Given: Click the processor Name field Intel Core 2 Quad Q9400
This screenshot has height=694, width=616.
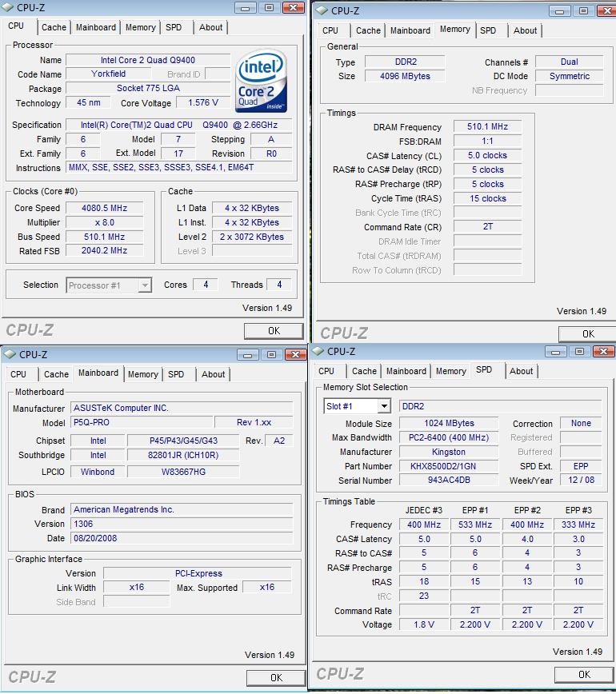Looking at the screenshot, I should click(x=148, y=60).
